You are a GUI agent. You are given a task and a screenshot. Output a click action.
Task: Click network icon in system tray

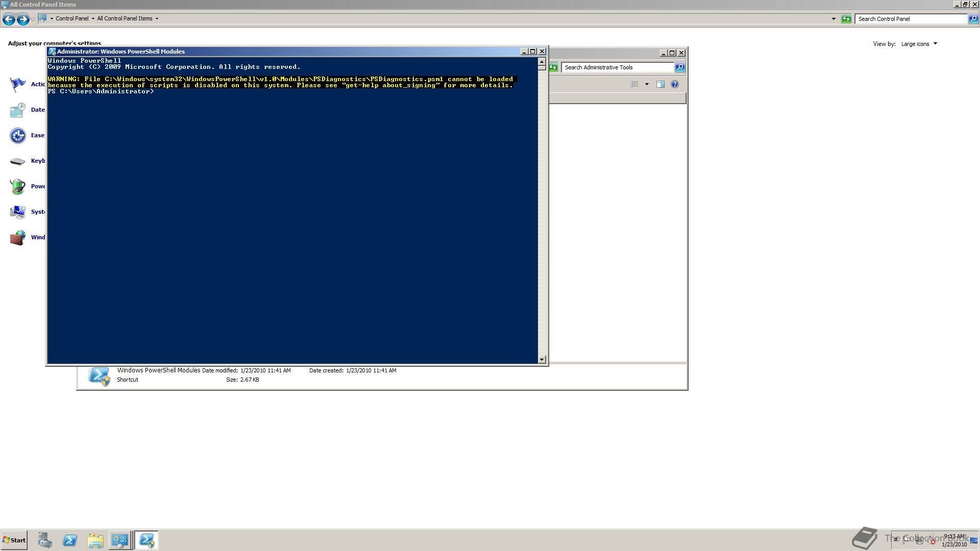[x=920, y=540]
